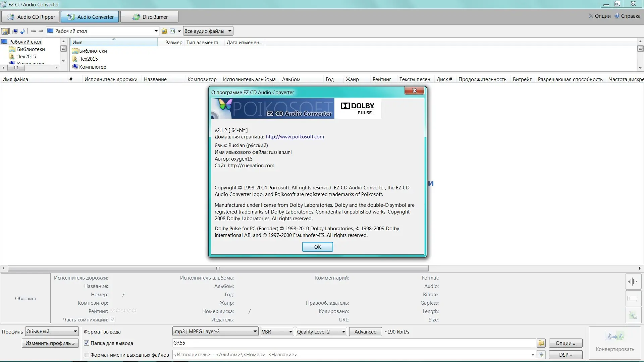Click the Dolby Pulse logo in dialog
The width and height of the screenshot is (644, 362).
pos(358,108)
